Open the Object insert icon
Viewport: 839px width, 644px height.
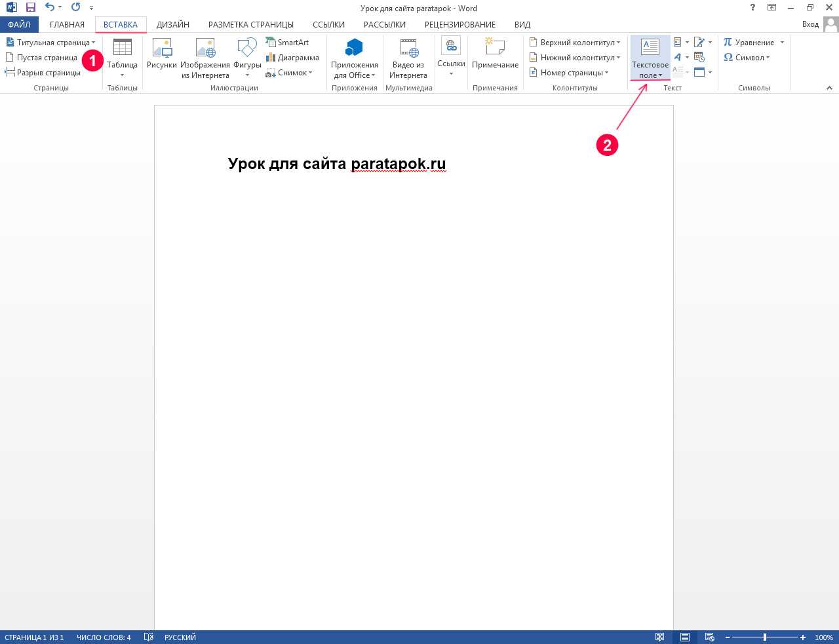click(702, 73)
